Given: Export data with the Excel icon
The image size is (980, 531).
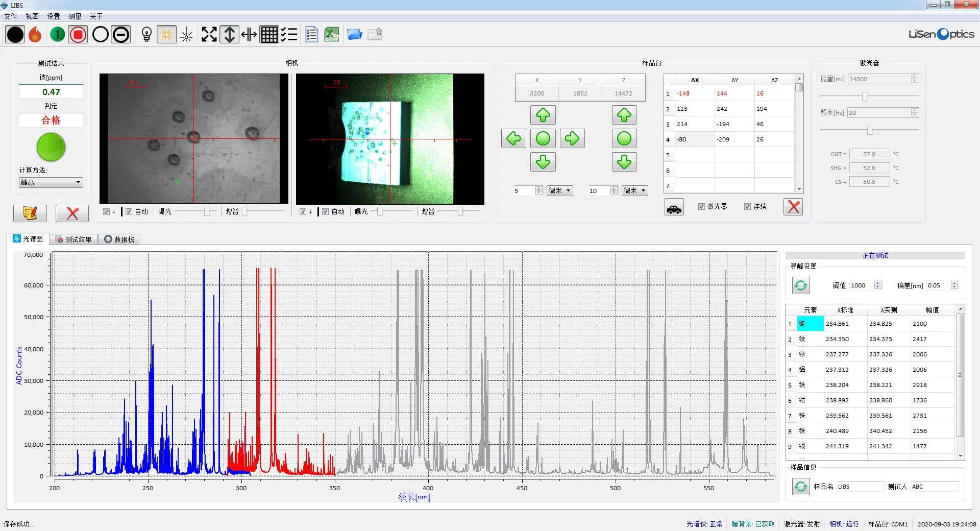Looking at the screenshot, I should 332,35.
